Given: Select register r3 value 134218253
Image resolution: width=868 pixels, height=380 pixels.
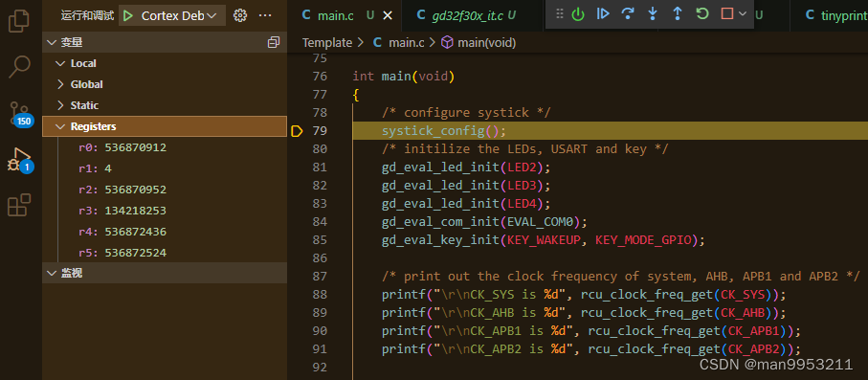Looking at the screenshot, I should (135, 211).
